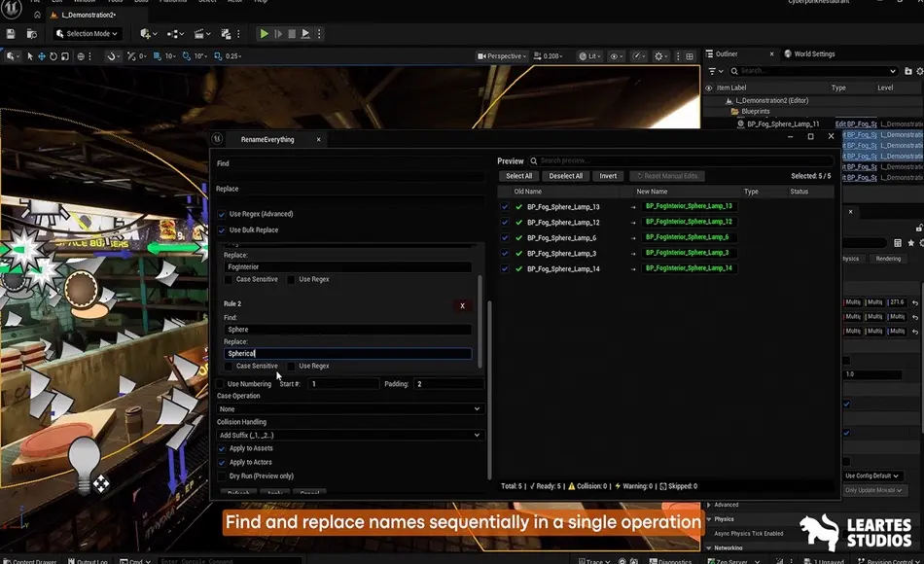Open the Perspective viewport dropdown

(502, 56)
